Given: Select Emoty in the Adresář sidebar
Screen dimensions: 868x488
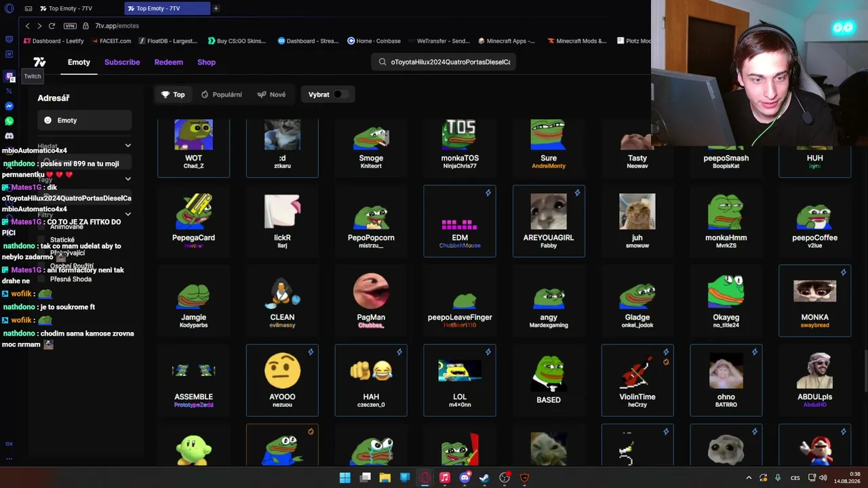Looking at the screenshot, I should click(85, 121).
